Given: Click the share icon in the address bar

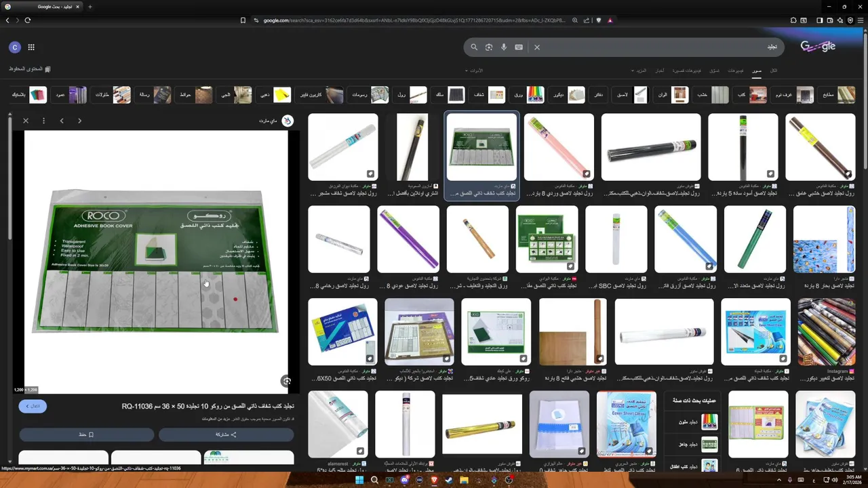Looking at the screenshot, I should point(587,20).
